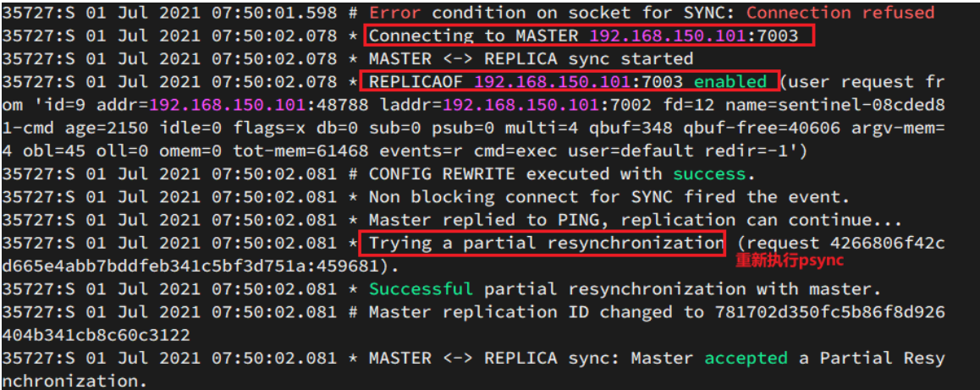Screen dimensions: 980x390
Task: Click the boxed 'Connecting to MASTER' line
Action: pos(590,35)
